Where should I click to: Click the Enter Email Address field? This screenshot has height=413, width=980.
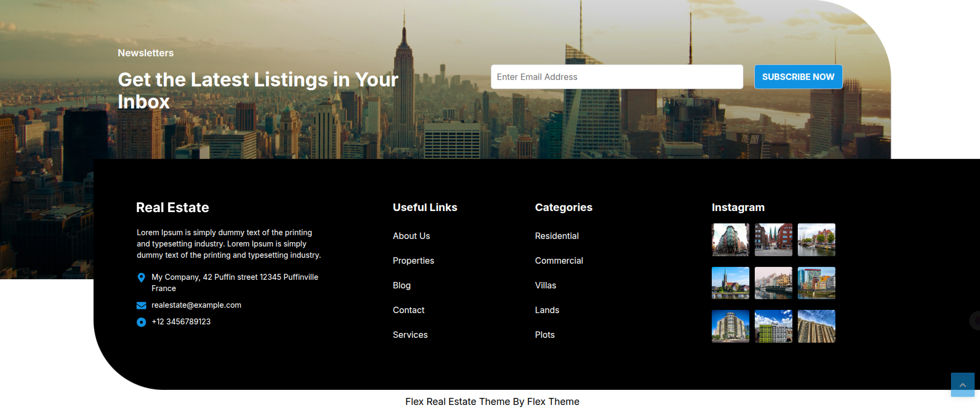[x=617, y=77]
